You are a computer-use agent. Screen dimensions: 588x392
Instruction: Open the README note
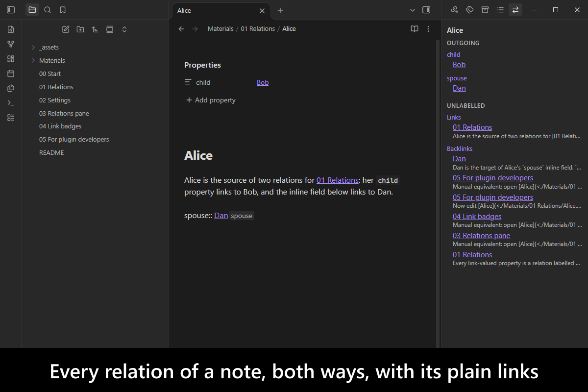pos(51,153)
